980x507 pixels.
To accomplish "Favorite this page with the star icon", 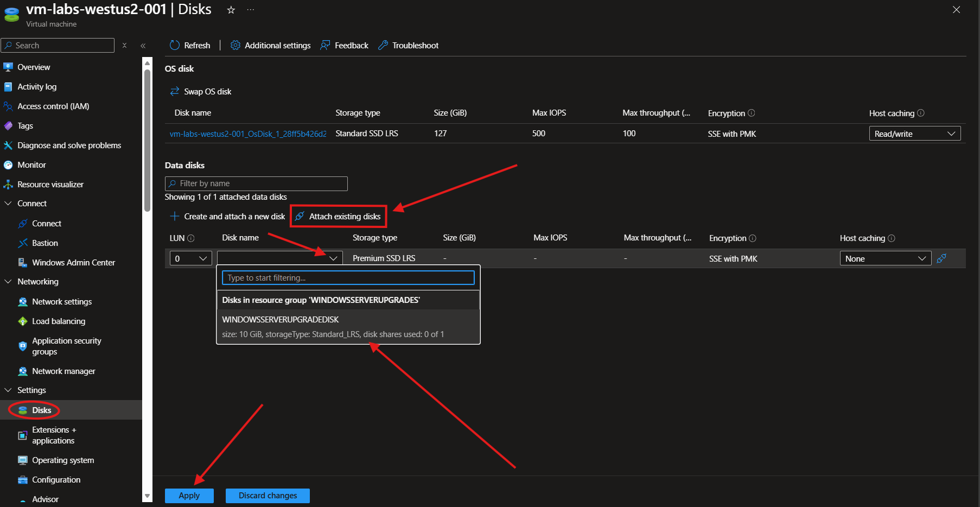I will 231,10.
